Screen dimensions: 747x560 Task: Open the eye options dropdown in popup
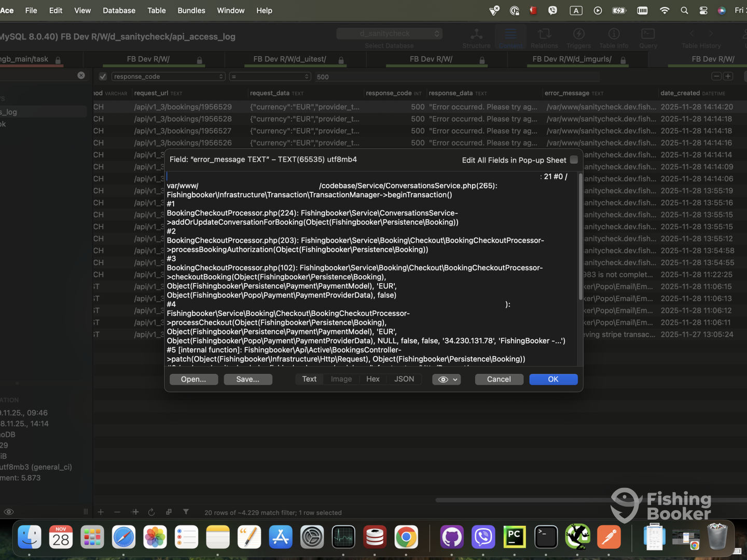pos(447,380)
